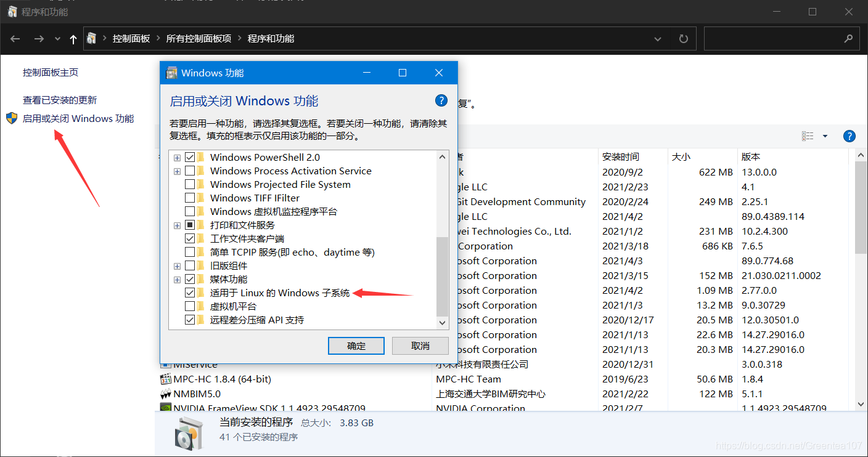
Task: Click the MPC-HC 1.8.4 program icon
Action: (x=165, y=379)
